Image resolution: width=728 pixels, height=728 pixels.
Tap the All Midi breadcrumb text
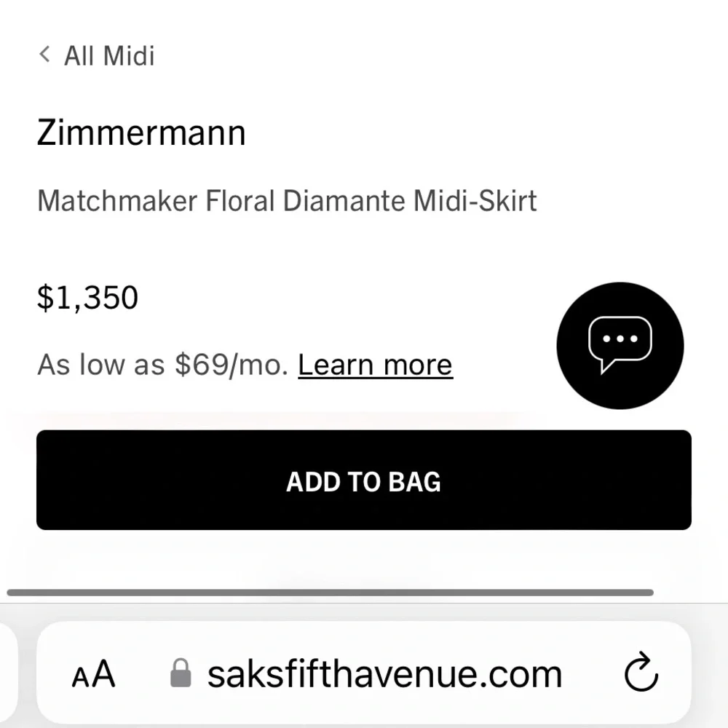tap(109, 56)
